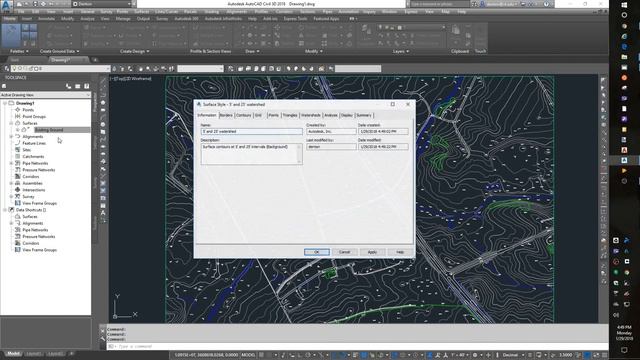Click the Point Groups node icon
This screenshot has width=640, height=360.
click(x=18, y=116)
